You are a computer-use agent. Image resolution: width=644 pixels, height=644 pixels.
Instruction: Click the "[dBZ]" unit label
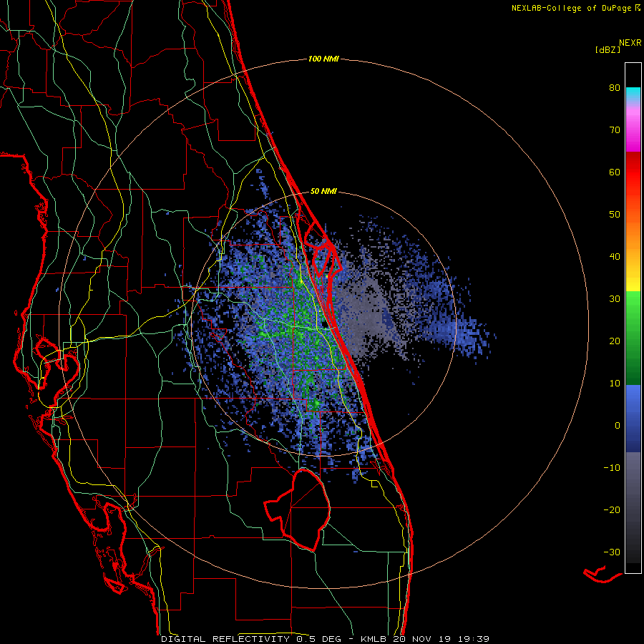pyautogui.click(x=607, y=50)
